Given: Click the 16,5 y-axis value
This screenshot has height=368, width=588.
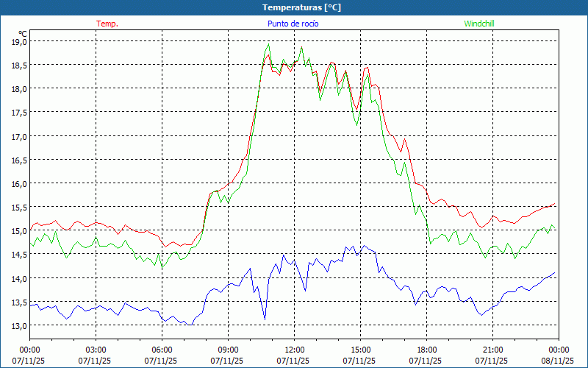Looking at the screenshot, I should click(18, 160).
